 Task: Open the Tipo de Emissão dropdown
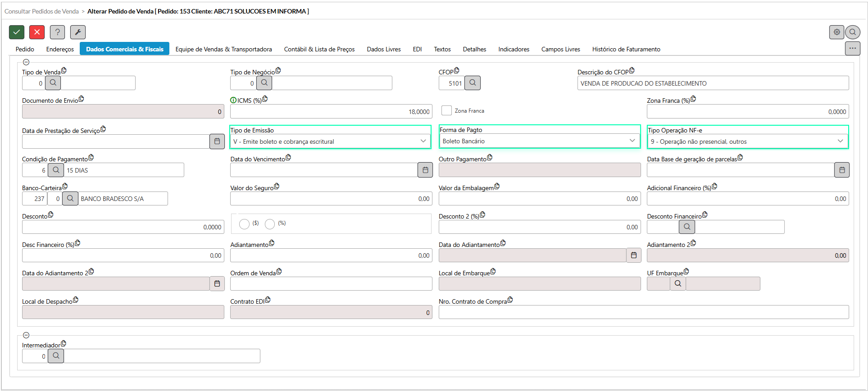tap(330, 141)
